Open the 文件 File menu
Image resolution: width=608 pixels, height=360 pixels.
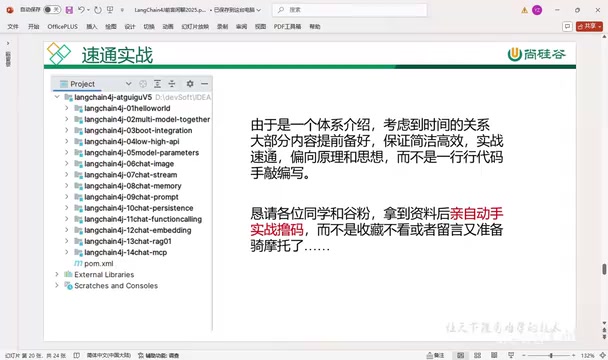coord(13,26)
